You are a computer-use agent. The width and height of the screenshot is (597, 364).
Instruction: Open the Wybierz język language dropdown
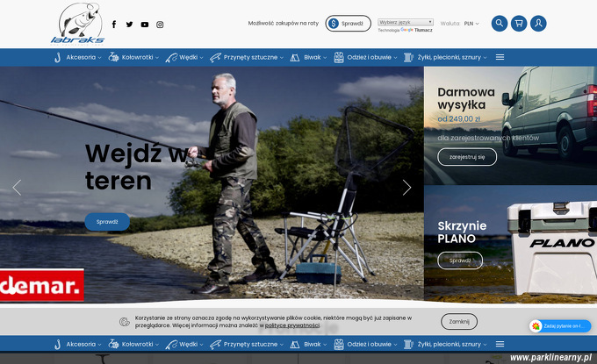tap(406, 23)
